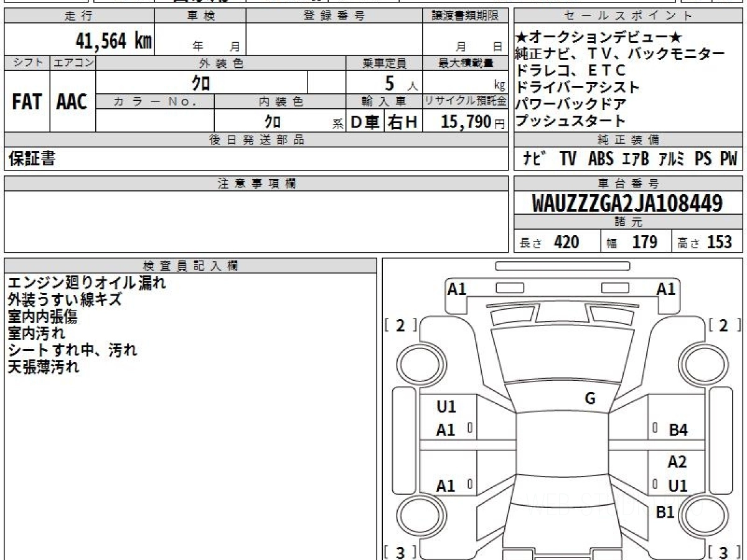Click the A2 damage mark on diagram
Image resolution: width=747 pixels, height=560 pixels.
[677, 462]
